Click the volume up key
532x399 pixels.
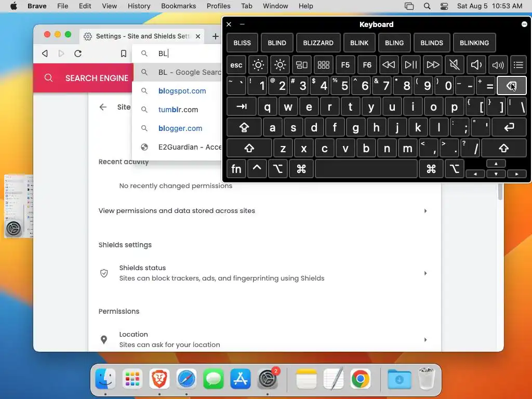(x=498, y=65)
